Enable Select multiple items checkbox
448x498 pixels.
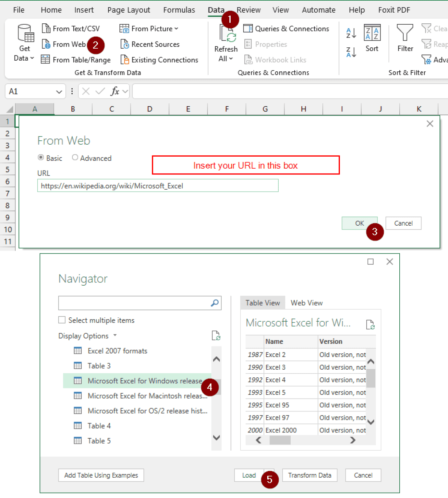pos(62,320)
